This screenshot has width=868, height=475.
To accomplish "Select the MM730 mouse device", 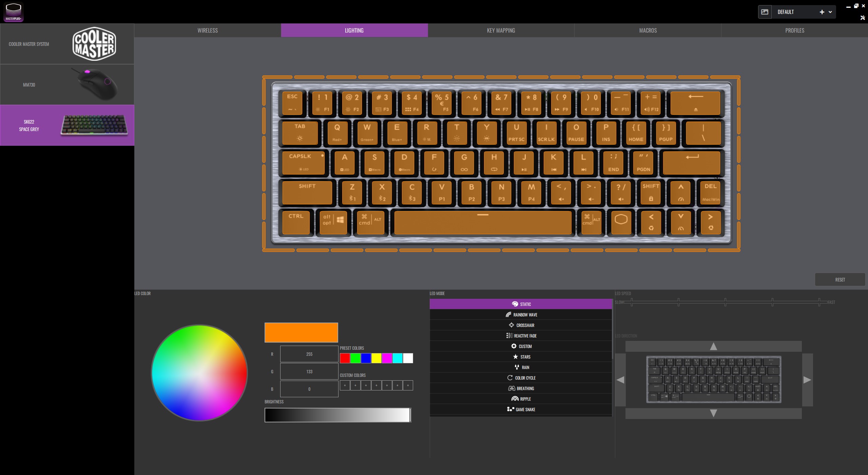I will [67, 85].
